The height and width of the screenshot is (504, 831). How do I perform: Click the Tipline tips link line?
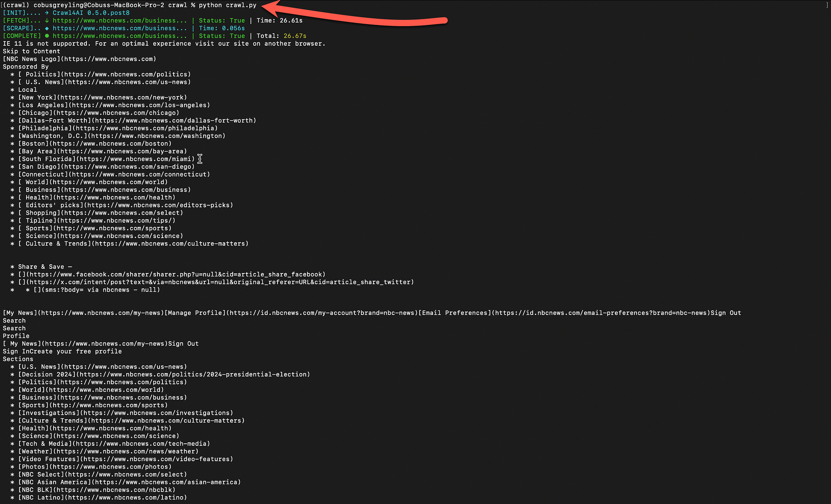click(97, 220)
